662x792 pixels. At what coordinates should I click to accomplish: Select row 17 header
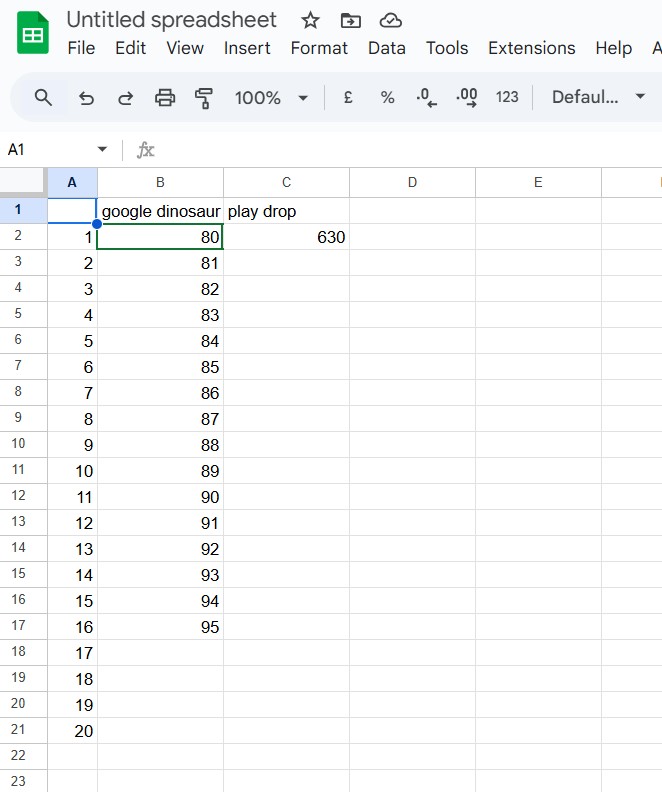pyautogui.click(x=23, y=626)
